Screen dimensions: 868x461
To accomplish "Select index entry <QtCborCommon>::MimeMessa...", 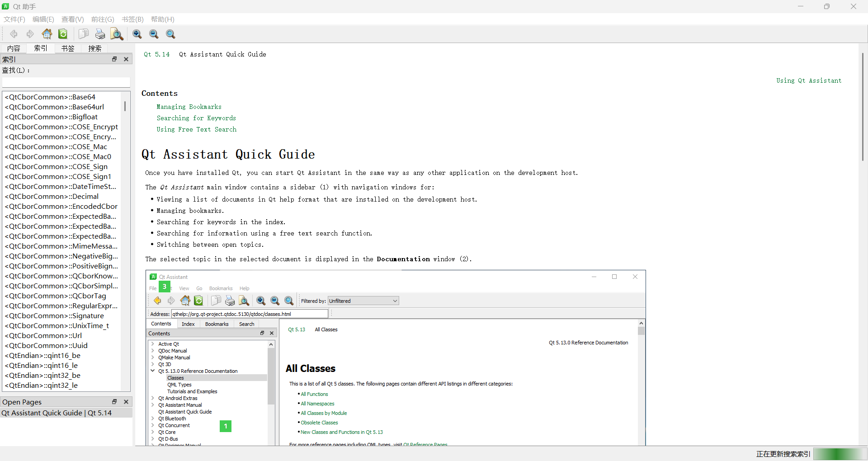I will [x=62, y=246].
